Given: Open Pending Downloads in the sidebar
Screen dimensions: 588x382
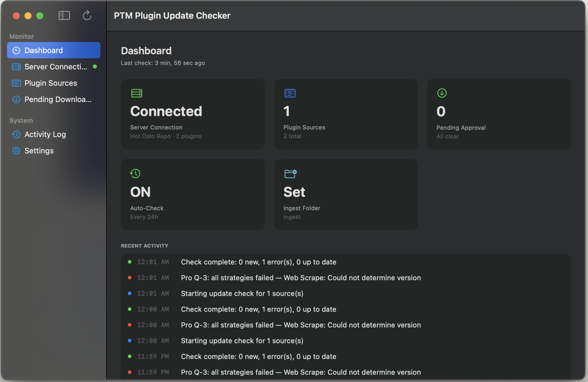Looking at the screenshot, I should click(54, 99).
